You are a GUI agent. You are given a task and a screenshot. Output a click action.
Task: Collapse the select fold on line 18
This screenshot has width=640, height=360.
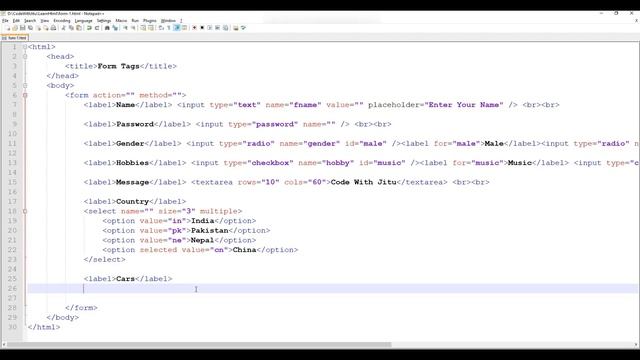(x=25, y=211)
